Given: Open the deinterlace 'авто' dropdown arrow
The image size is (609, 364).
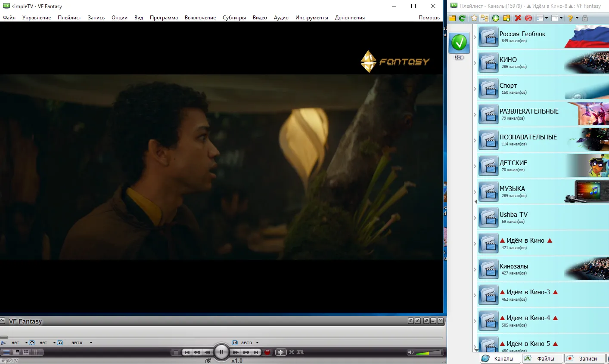Looking at the screenshot, I should tap(91, 343).
